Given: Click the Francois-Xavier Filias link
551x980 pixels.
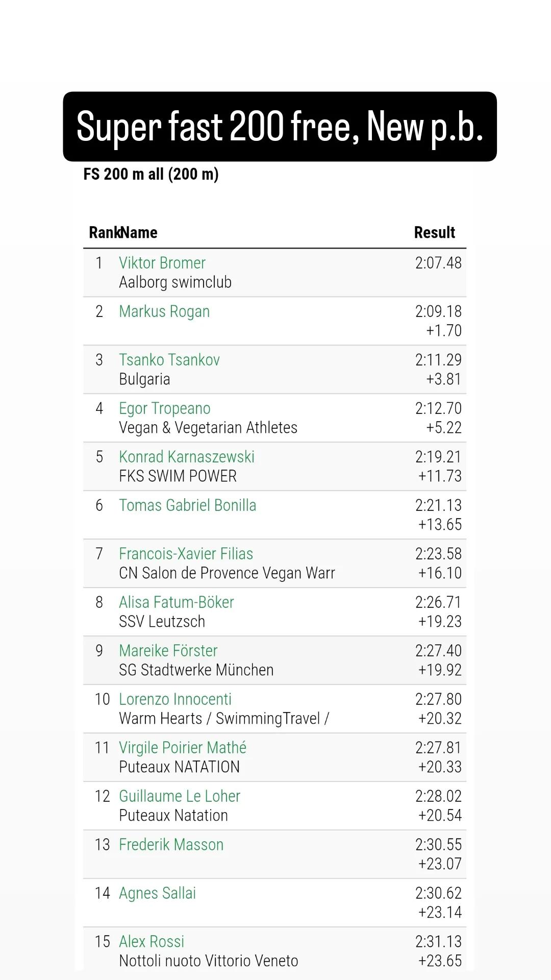Looking at the screenshot, I should point(186,554).
